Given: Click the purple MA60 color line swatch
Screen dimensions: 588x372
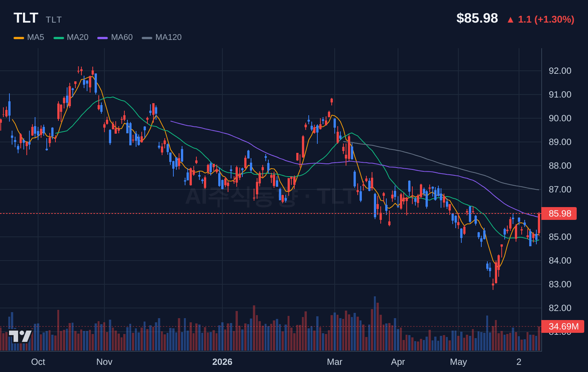Looking at the screenshot, I should (x=103, y=38).
